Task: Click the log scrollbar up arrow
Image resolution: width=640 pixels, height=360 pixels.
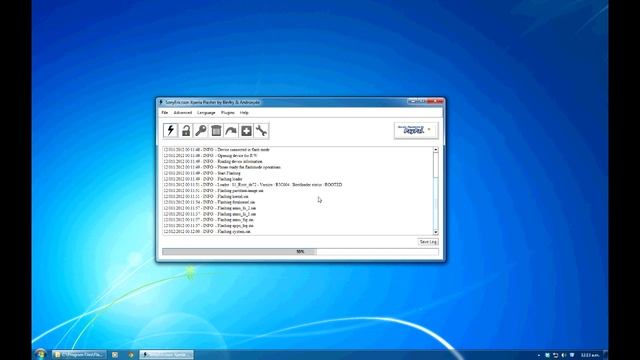Action: [x=436, y=150]
